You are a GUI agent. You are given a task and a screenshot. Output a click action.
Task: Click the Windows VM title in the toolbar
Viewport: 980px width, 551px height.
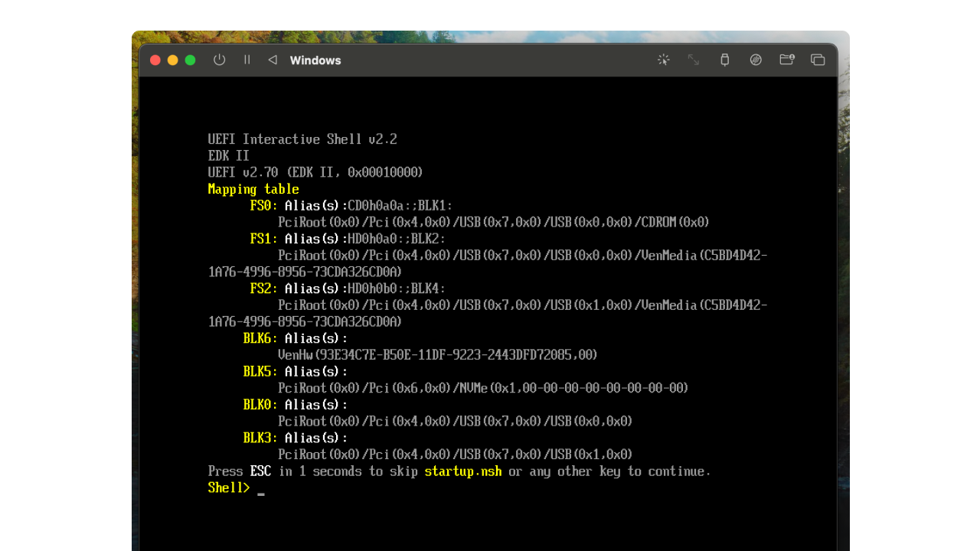[x=315, y=60]
